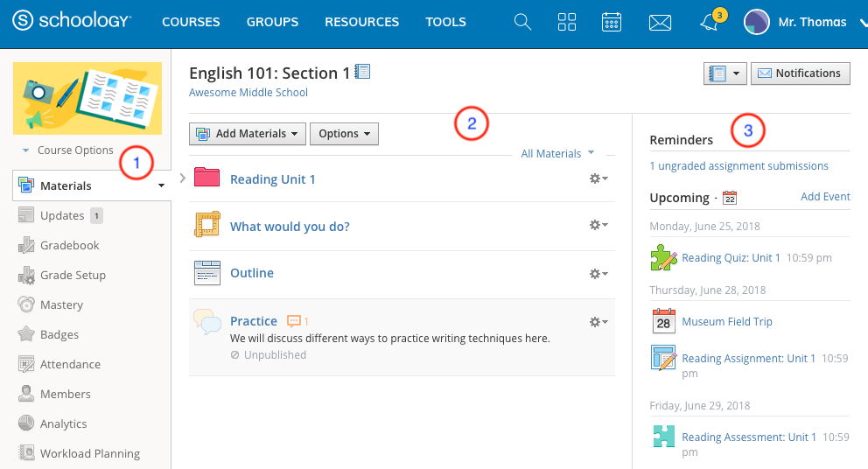This screenshot has width=868, height=469.
Task: Open Reading Assessment: Unit 1 link
Action: (749, 437)
